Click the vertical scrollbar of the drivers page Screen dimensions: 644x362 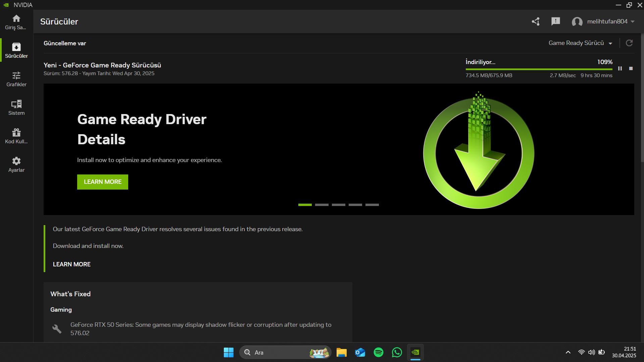click(x=642, y=97)
